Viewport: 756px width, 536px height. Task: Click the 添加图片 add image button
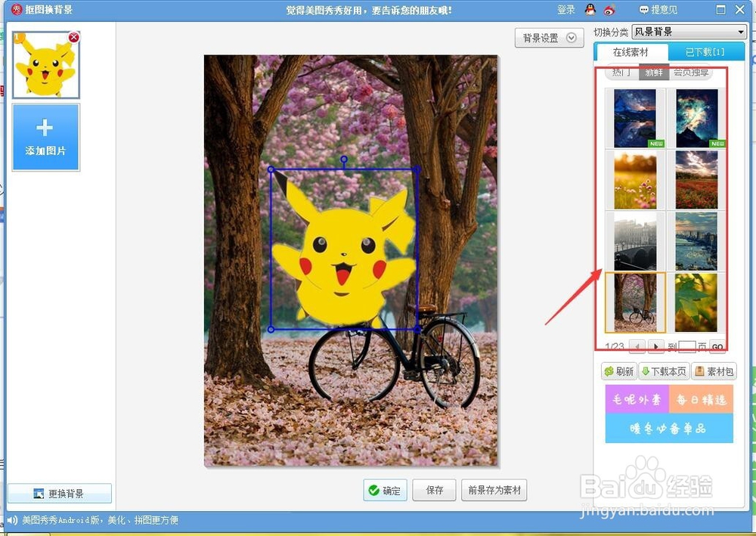(x=46, y=138)
